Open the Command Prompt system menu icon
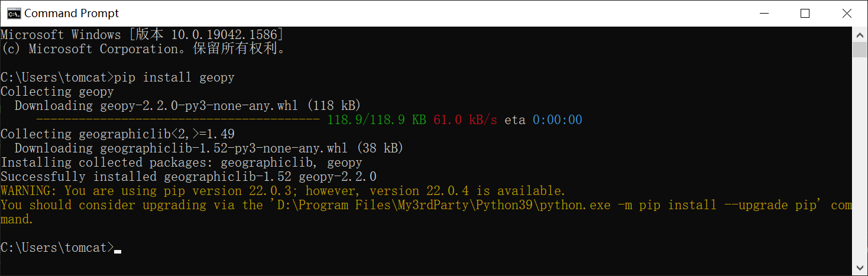Image resolution: width=868 pixels, height=276 pixels. click(13, 13)
